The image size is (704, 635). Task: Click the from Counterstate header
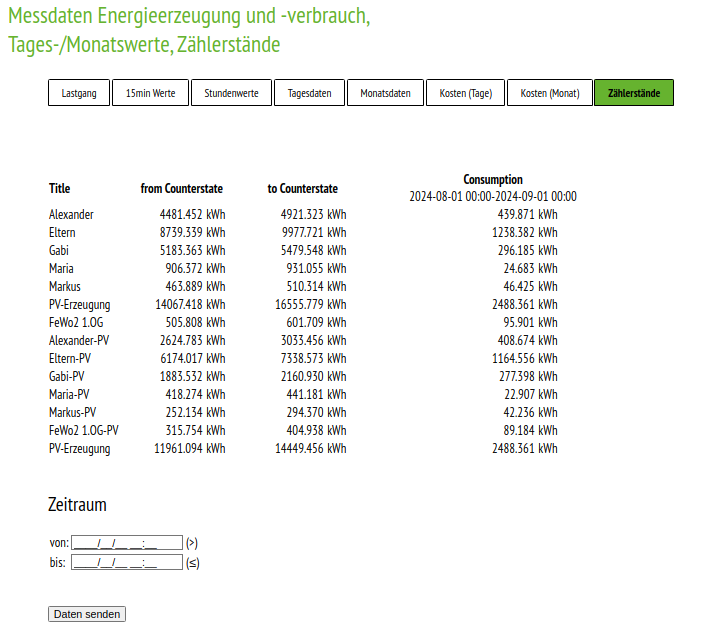(x=182, y=189)
